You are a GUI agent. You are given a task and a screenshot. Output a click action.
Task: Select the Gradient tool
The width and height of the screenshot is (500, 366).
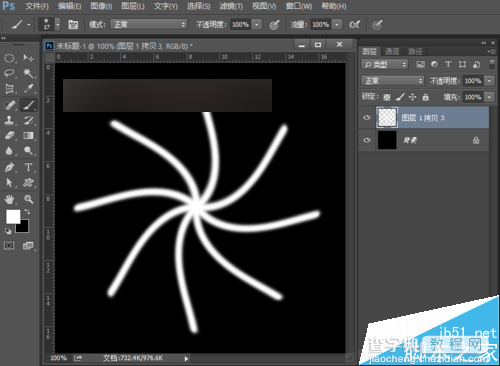pyautogui.click(x=28, y=136)
